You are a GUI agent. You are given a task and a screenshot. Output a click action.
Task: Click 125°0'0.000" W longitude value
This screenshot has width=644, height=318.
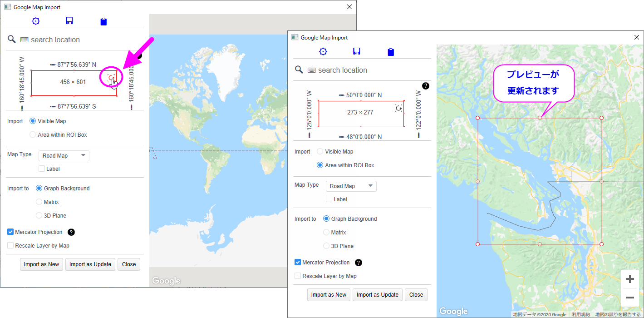tap(310, 110)
